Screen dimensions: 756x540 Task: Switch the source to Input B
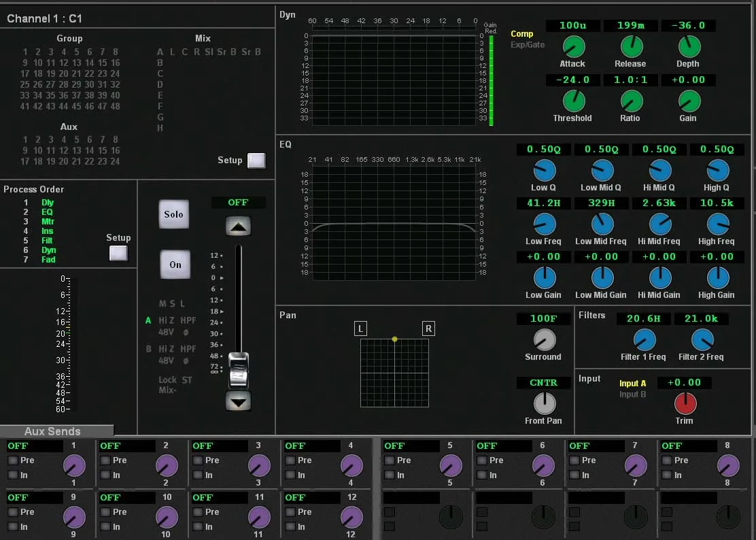coord(632,394)
